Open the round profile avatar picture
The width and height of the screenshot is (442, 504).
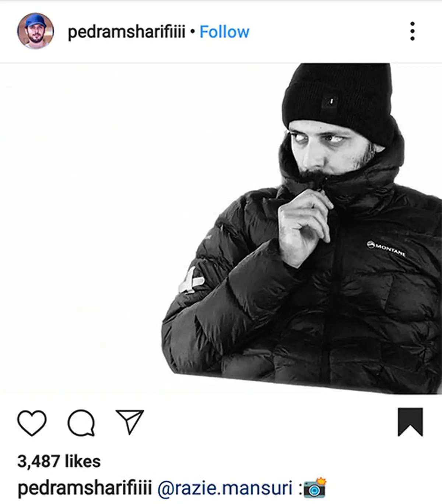35,31
